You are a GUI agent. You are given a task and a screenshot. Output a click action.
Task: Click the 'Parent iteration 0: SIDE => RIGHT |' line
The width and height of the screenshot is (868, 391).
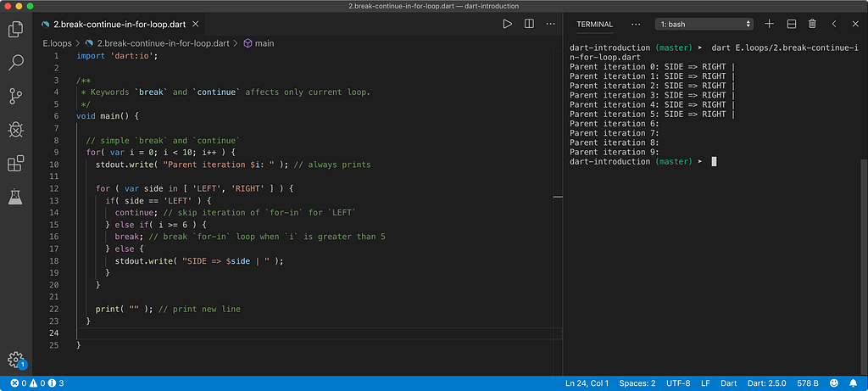[x=652, y=66]
